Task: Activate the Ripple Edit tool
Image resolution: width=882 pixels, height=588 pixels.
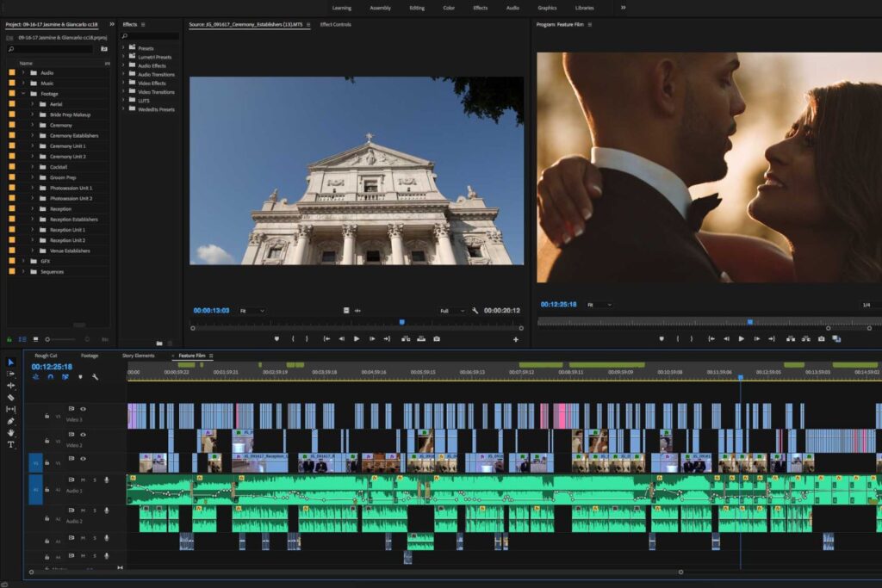Action: click(11, 386)
